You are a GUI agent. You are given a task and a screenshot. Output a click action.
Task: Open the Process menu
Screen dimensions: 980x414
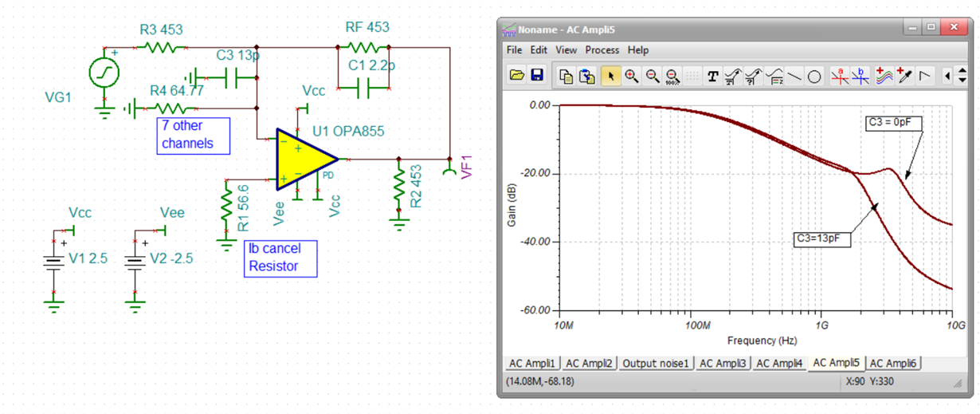click(602, 49)
